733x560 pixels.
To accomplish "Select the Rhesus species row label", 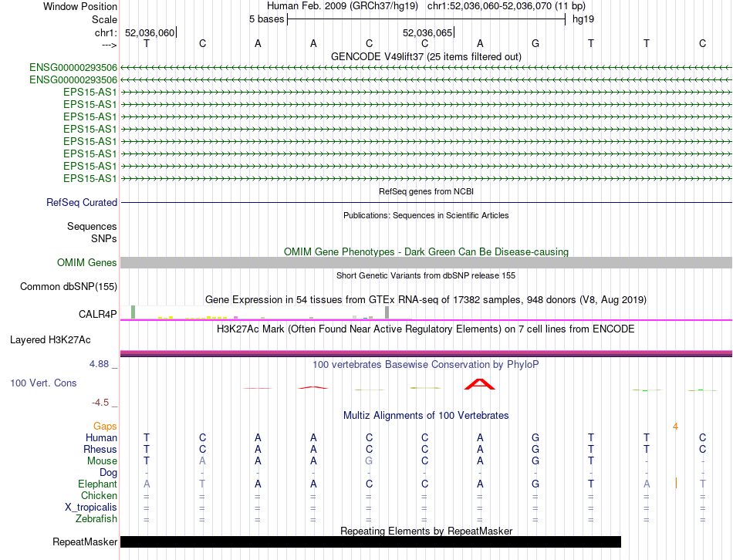I will click(100, 449).
